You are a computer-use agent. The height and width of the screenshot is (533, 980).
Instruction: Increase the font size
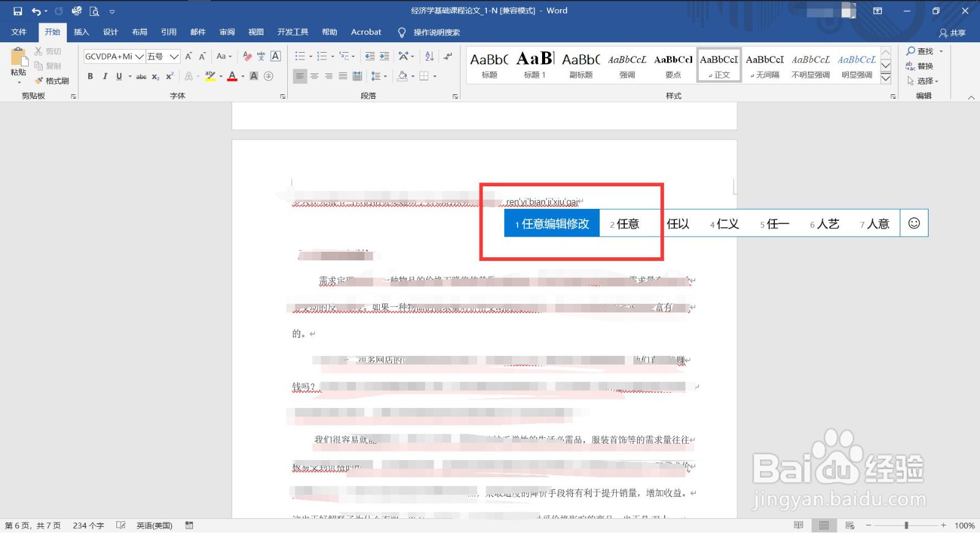click(188, 56)
